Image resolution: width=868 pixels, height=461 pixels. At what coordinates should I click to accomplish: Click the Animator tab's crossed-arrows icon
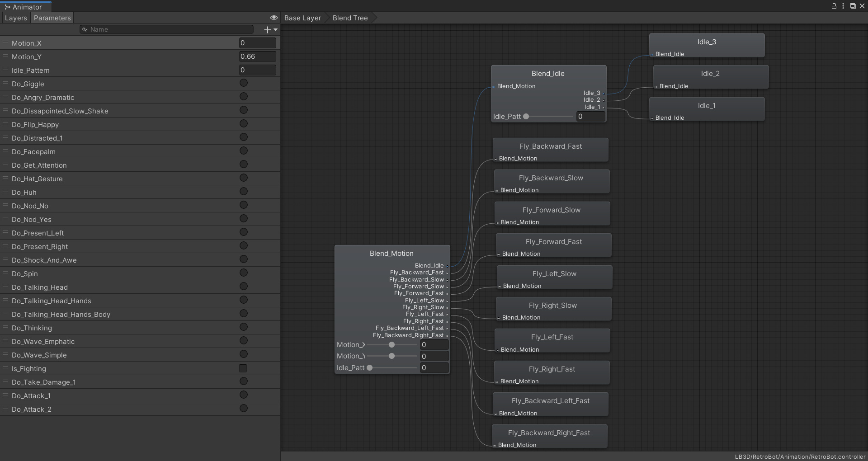(8, 7)
